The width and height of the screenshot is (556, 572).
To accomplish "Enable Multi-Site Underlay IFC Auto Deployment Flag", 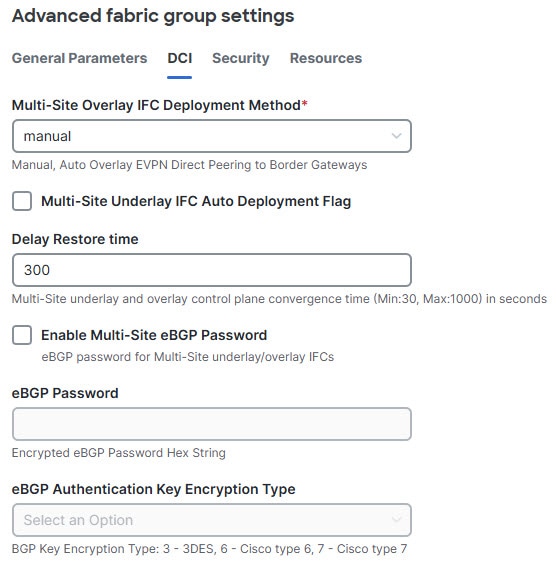I will [x=22, y=201].
